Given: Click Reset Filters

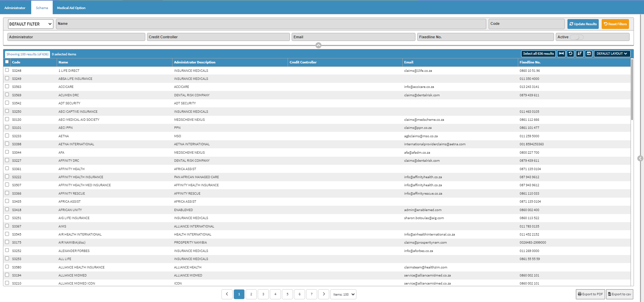Looking at the screenshot, I should coord(615,24).
